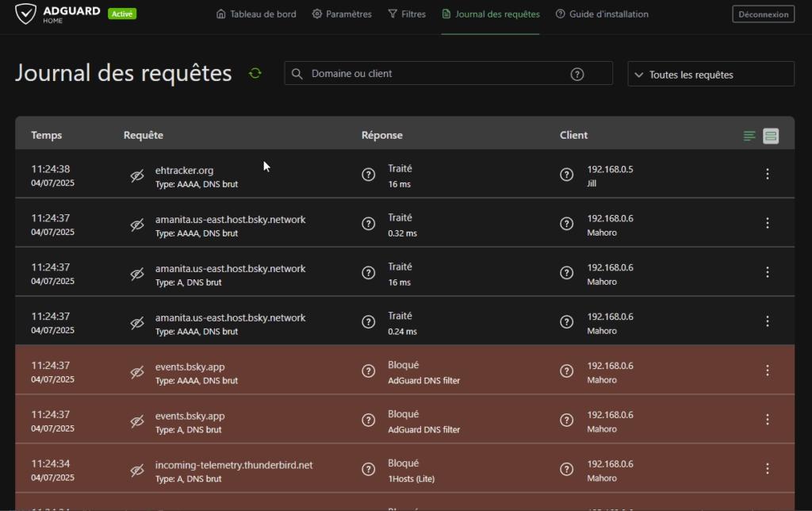Open the three-dot menu for the ehtracker.org row
This screenshot has width=812, height=511.
pyautogui.click(x=768, y=174)
